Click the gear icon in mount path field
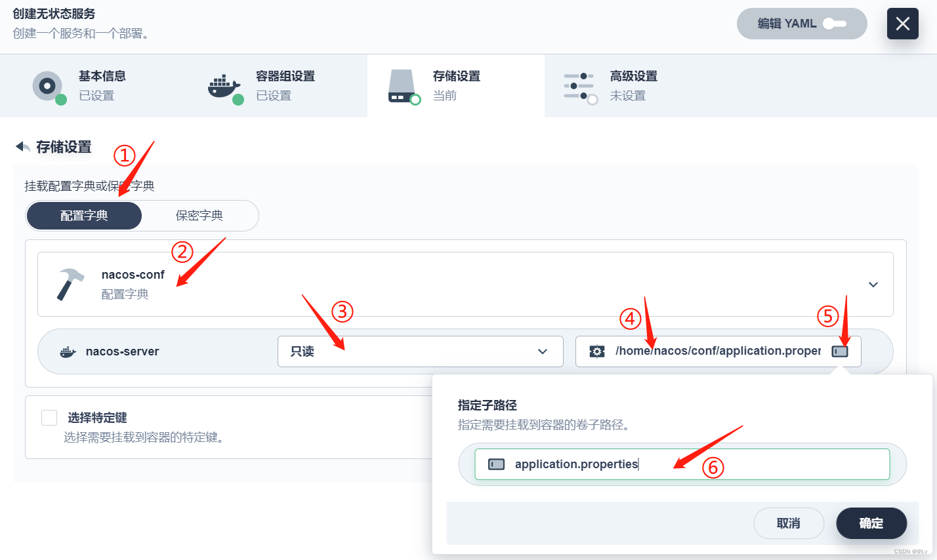Image resolution: width=937 pixels, height=560 pixels. (596, 351)
